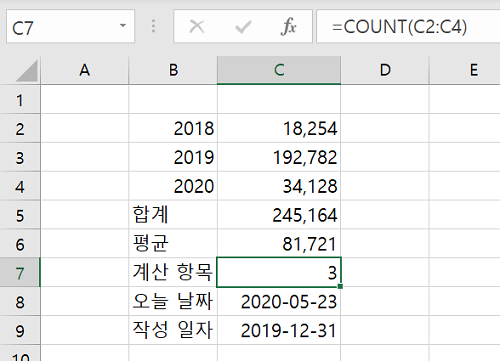Click the cell containing 2019
The width and height of the screenshot is (500, 361).
[173, 158]
